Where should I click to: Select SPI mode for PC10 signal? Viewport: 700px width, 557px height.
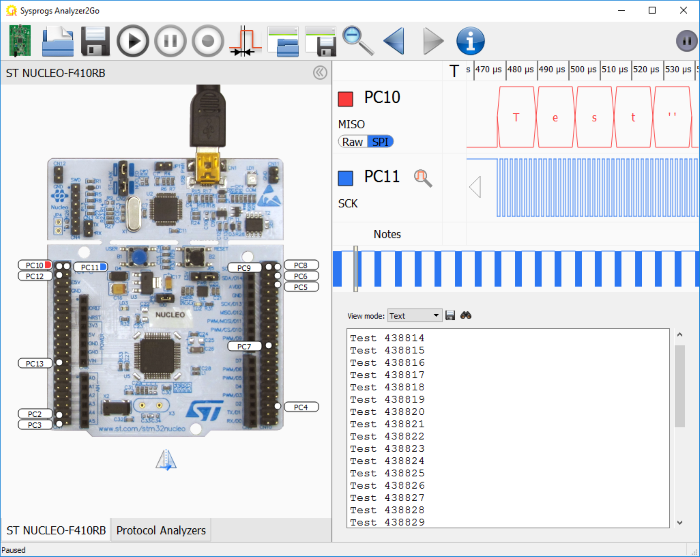[381, 142]
